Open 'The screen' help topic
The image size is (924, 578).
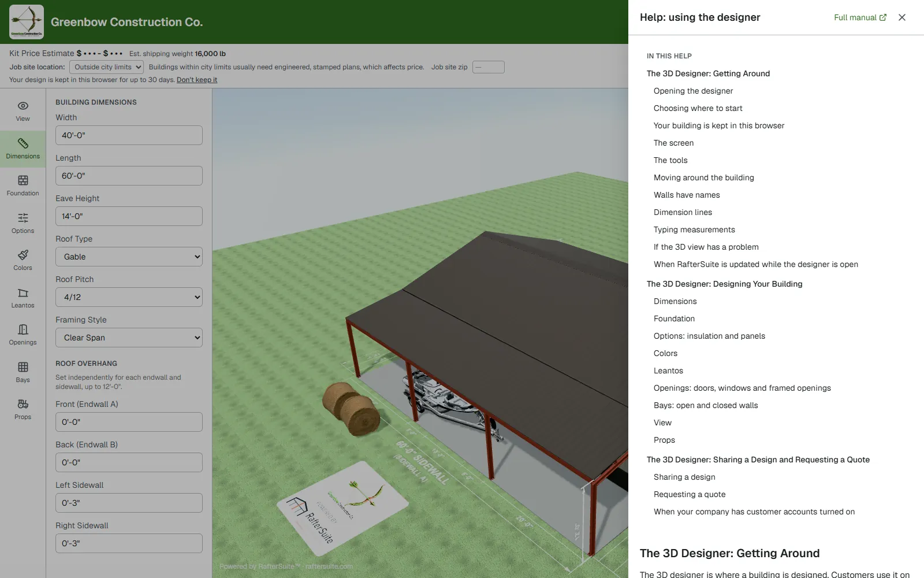[x=673, y=143]
